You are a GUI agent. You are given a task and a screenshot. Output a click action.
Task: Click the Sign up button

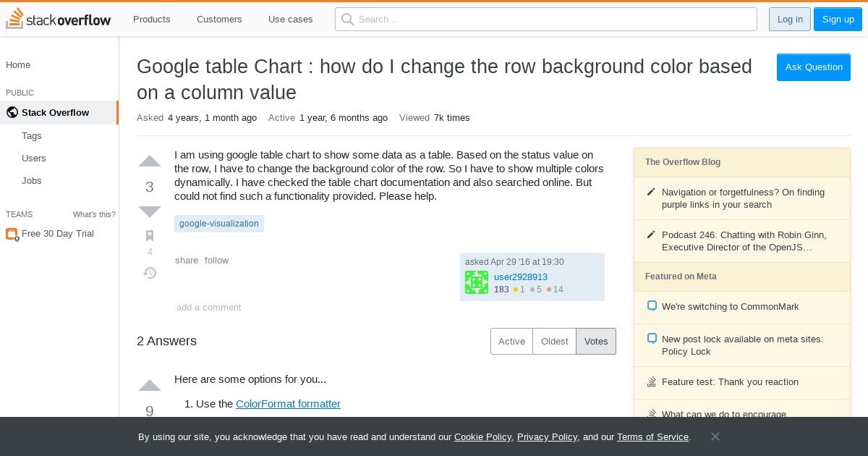tap(838, 20)
